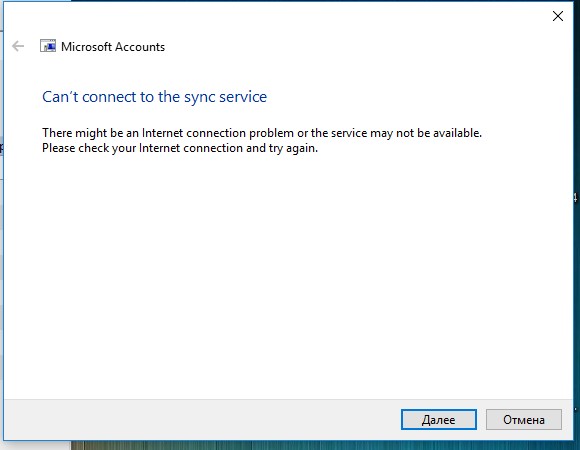Click the Microsoft Accounts window icon

[x=48, y=46]
